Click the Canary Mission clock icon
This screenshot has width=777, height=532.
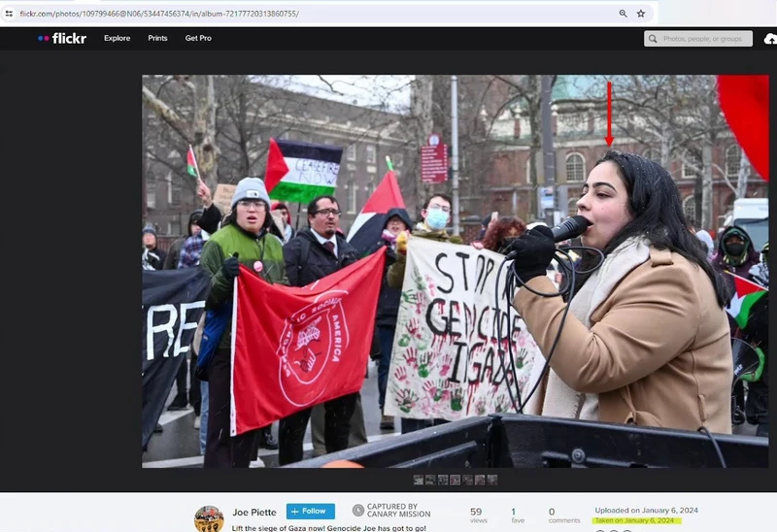pos(358,511)
